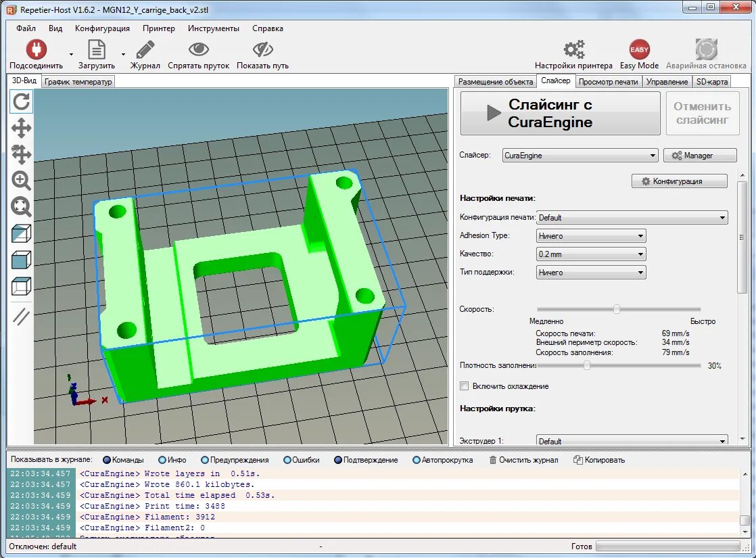Click status text 'Отключен: default'
This screenshot has height=558, width=756.
[43, 547]
